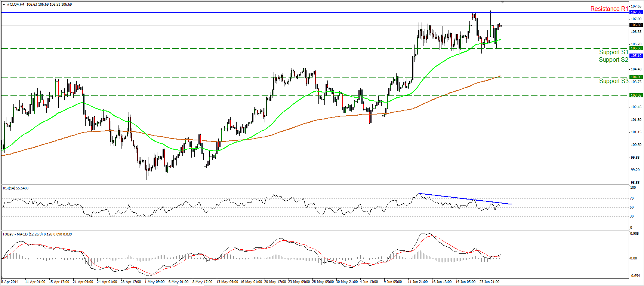Click the RSI scale value 30
Image resolution: width=644 pixels, height=286 pixels.
(x=632, y=216)
